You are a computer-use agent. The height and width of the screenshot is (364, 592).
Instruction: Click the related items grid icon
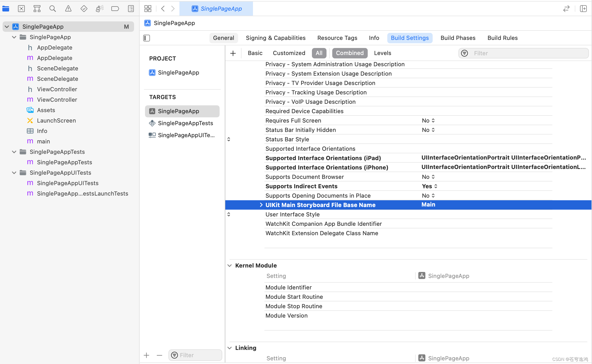pos(148,9)
